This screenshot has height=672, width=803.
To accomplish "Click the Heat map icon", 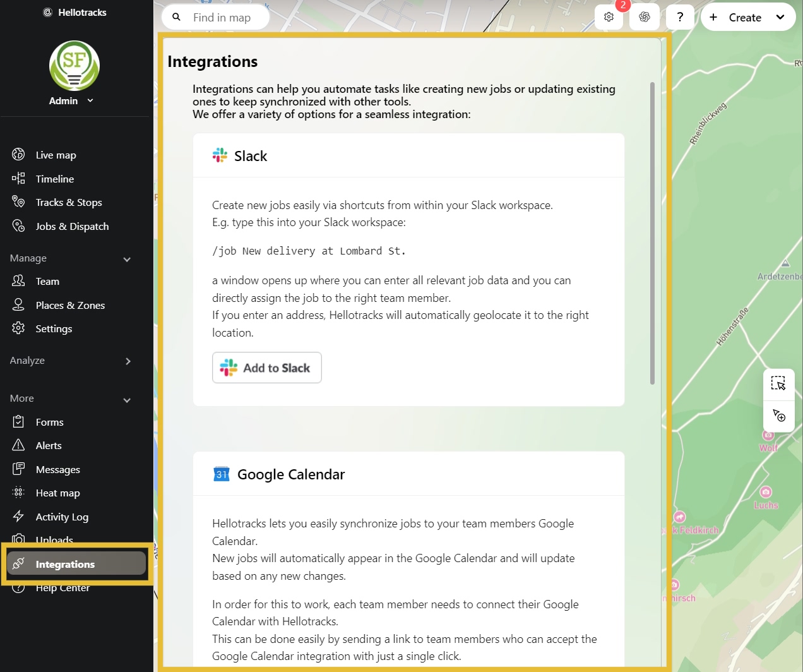I will 18,492.
